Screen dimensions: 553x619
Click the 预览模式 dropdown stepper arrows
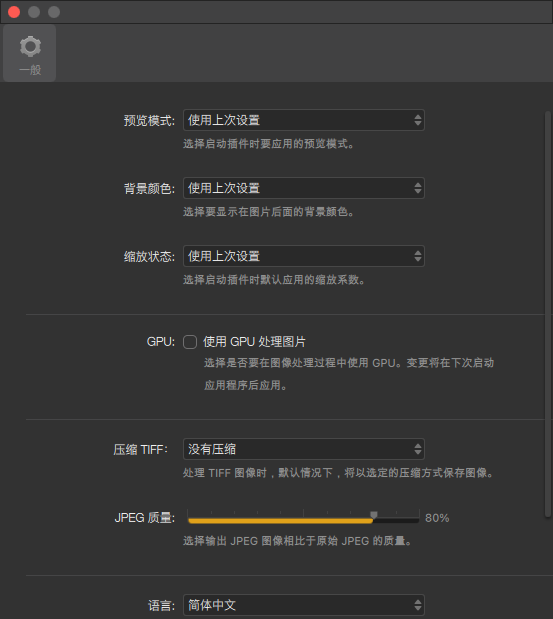[x=418, y=120]
